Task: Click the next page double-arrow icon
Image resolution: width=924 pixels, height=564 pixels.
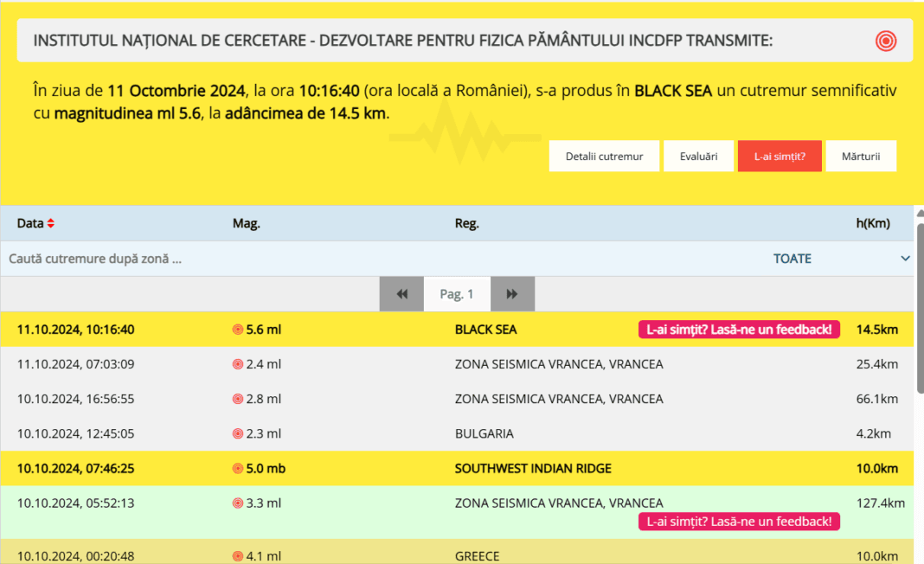Action: 512,293
